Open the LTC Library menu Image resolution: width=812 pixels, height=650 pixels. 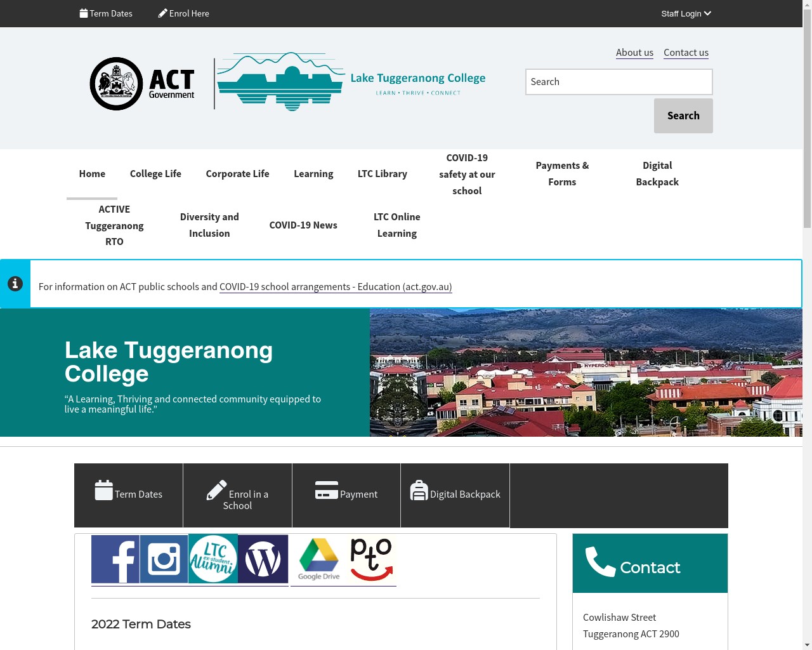(x=382, y=173)
